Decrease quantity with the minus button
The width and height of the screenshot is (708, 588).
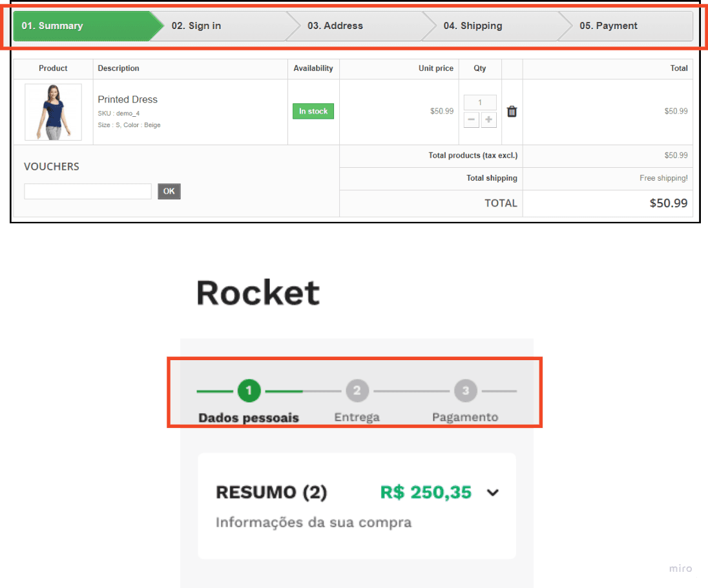click(471, 119)
